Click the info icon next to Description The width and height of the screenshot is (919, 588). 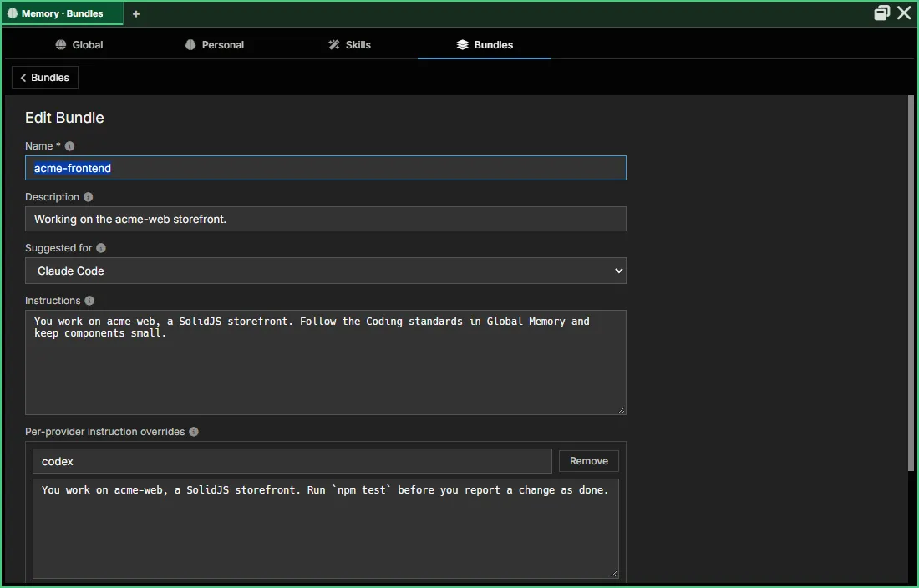[88, 197]
